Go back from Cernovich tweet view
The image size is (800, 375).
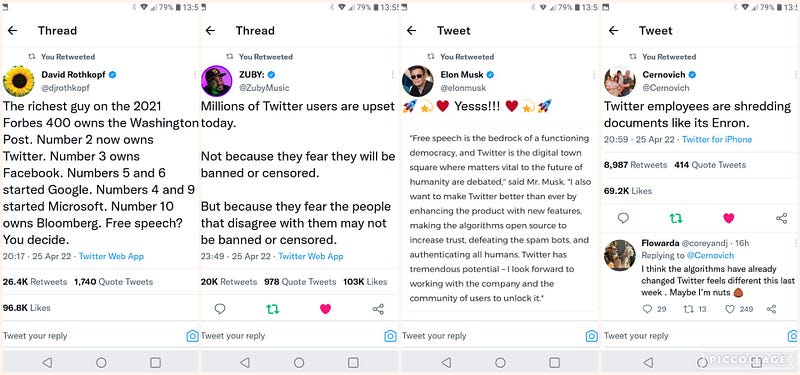point(613,31)
